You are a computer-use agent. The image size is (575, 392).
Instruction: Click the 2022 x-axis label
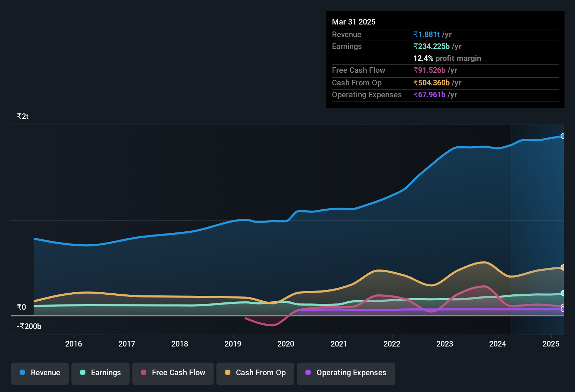[x=392, y=344]
